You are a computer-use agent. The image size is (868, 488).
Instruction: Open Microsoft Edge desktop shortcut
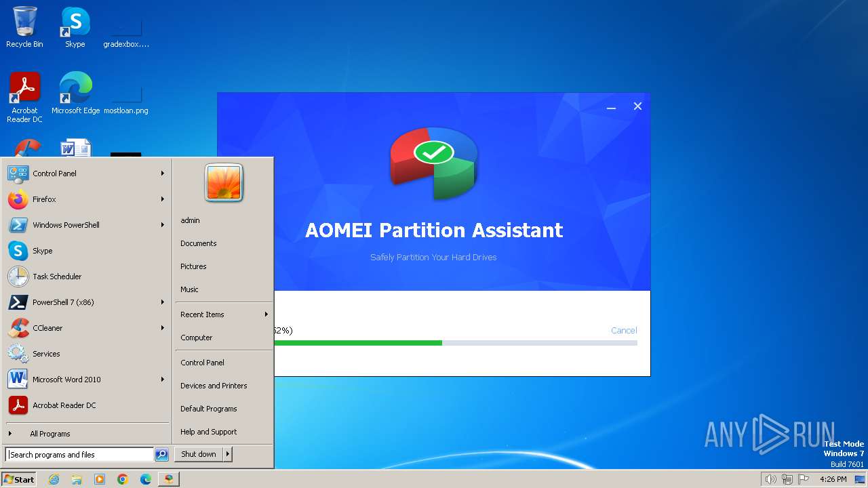tap(75, 93)
